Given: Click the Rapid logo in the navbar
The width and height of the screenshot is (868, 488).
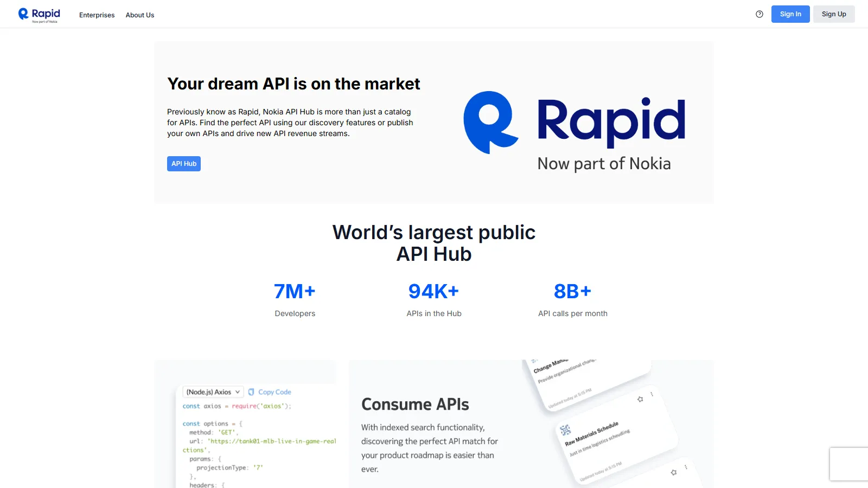Looking at the screenshot, I should coord(39,14).
